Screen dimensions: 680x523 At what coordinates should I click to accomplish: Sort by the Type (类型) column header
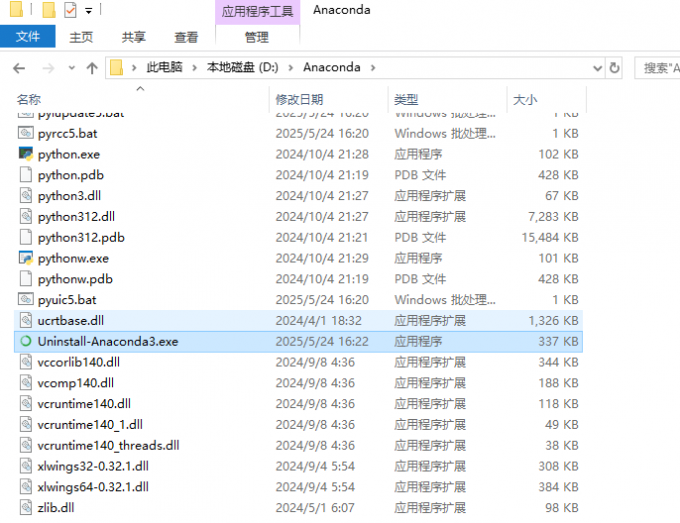[x=406, y=100]
